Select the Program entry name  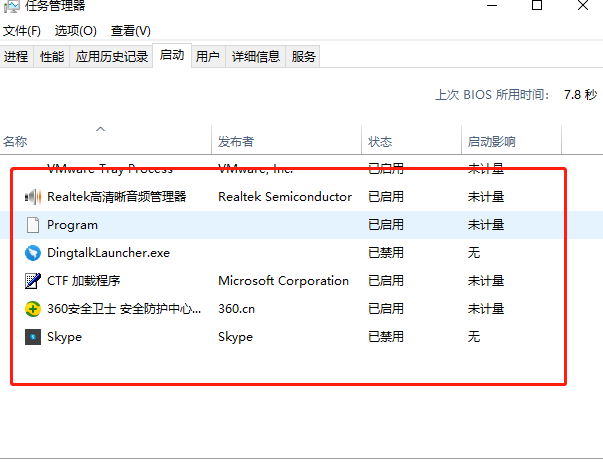tap(72, 225)
